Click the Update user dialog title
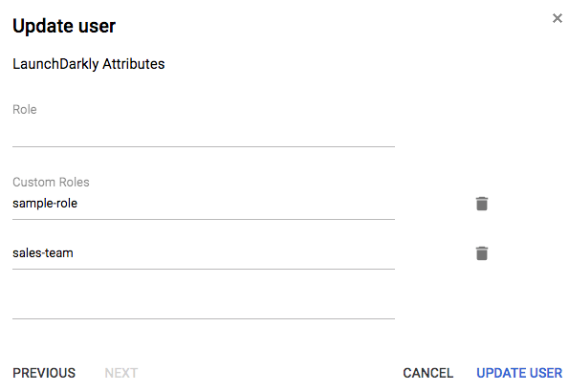Screen dimensions: 569x392 click(64, 26)
